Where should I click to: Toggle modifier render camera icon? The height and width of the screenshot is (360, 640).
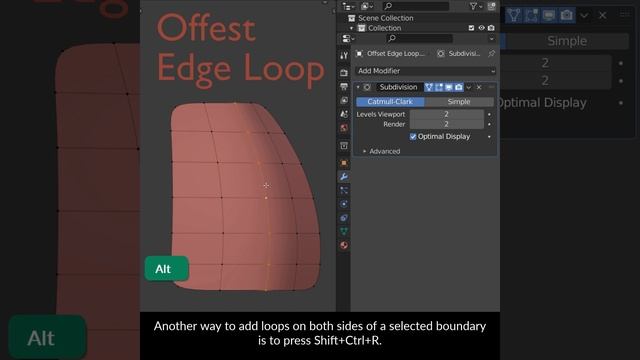pos(459,87)
